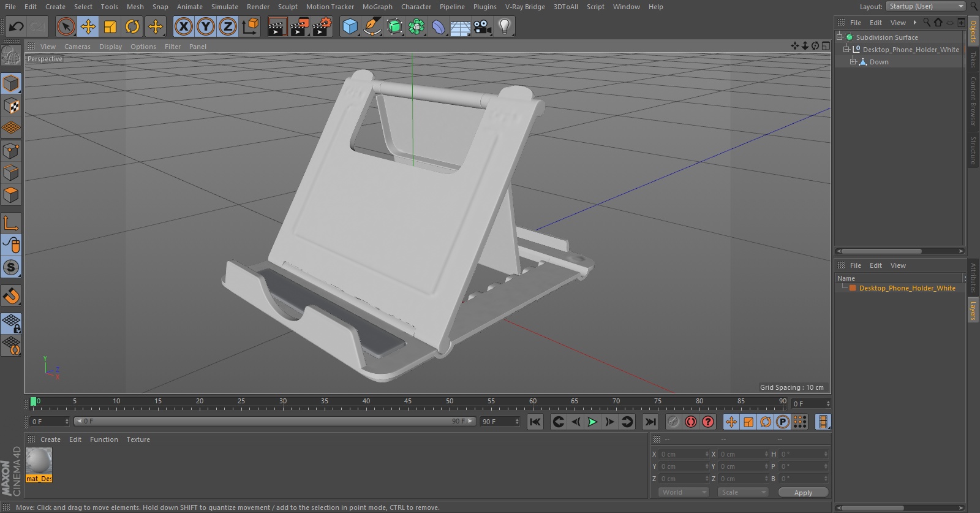The height and width of the screenshot is (513, 980).
Task: Click object manager horizontal scrollbar
Action: tap(882, 251)
